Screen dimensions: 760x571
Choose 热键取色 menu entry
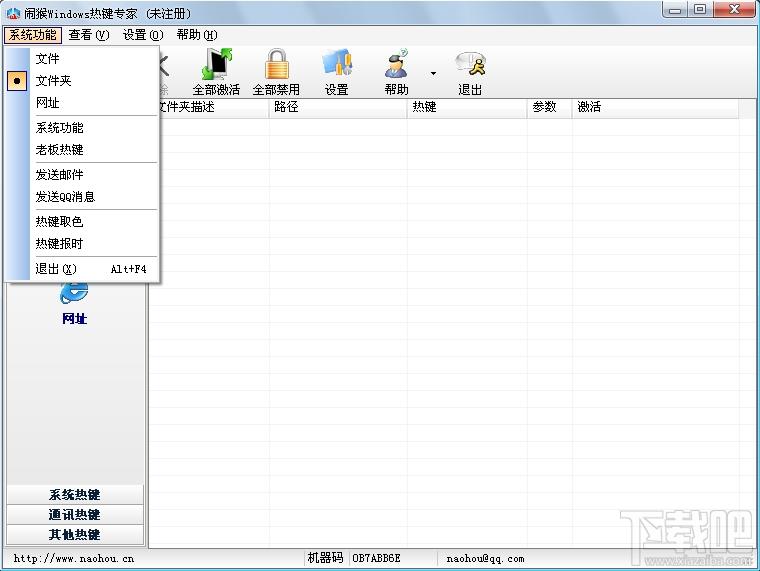tap(95, 222)
